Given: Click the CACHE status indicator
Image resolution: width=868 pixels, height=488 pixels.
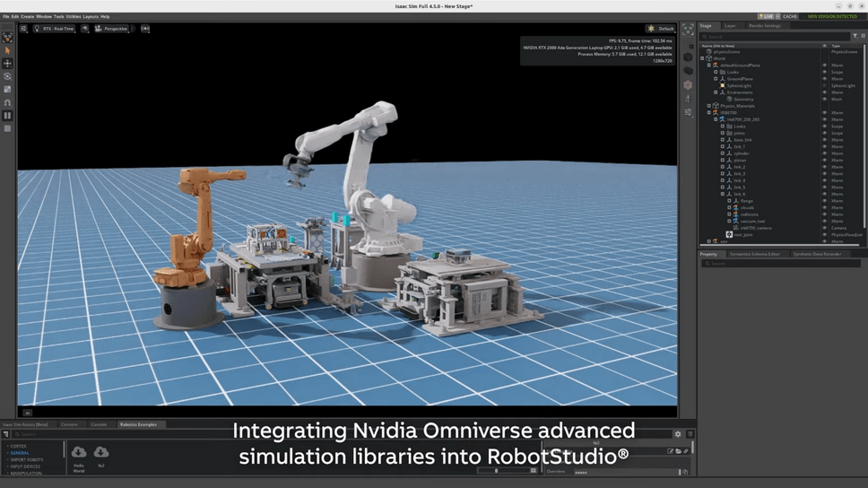Looking at the screenshot, I should pos(790,17).
